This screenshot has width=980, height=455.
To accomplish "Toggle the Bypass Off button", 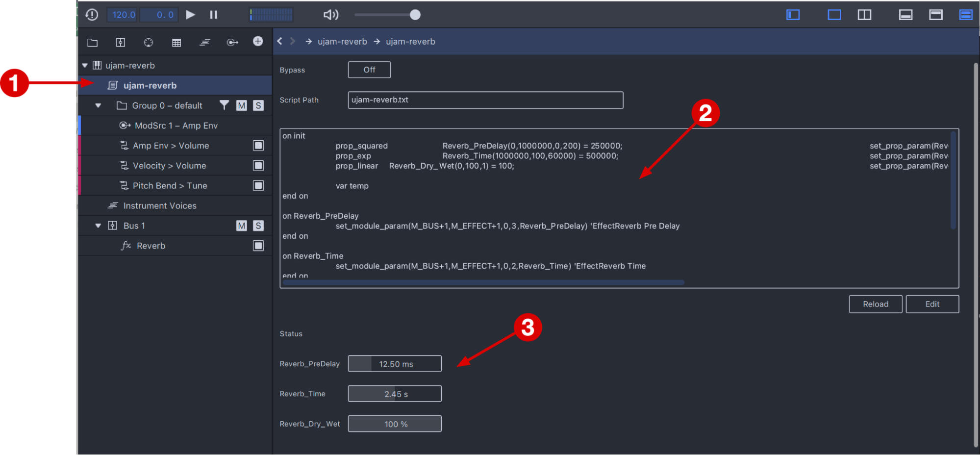I will tap(369, 70).
